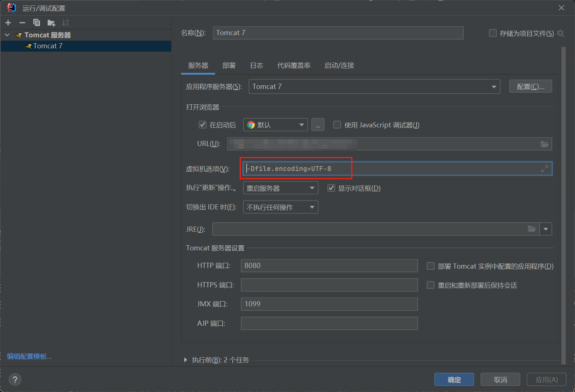Click the HTTP port field
The width and height of the screenshot is (575, 392).
point(329,266)
